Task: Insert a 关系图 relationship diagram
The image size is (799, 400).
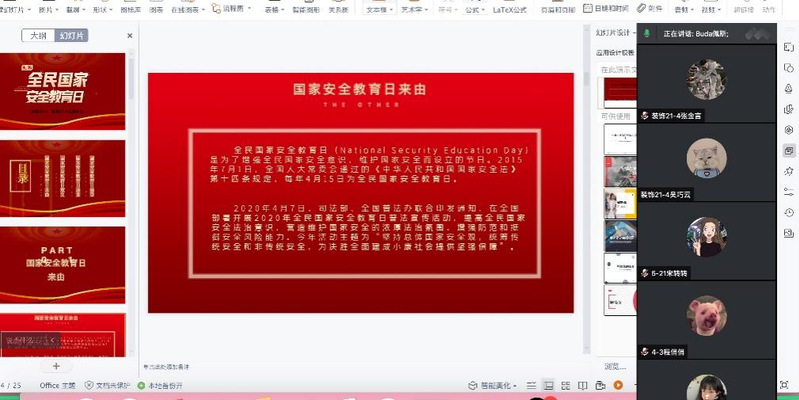Action: tap(338, 8)
